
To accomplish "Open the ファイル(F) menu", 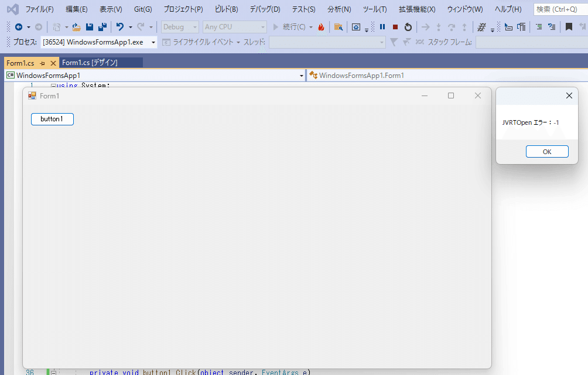I will 39,9.
